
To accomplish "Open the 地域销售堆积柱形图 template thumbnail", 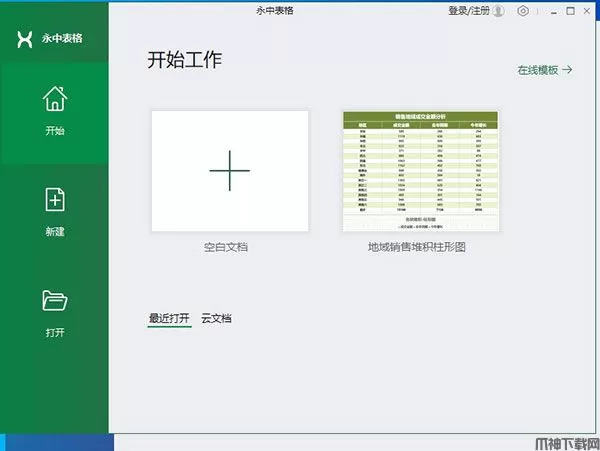I will 421,171.
